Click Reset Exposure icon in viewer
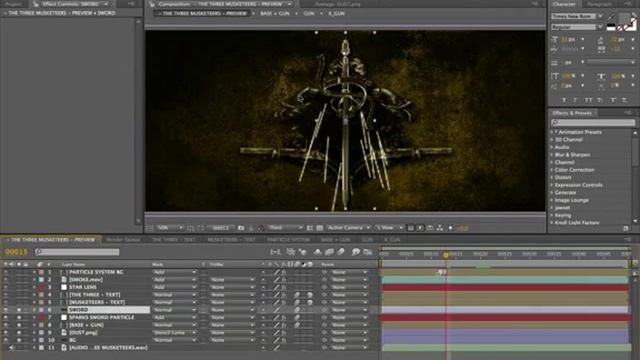 pos(451,228)
